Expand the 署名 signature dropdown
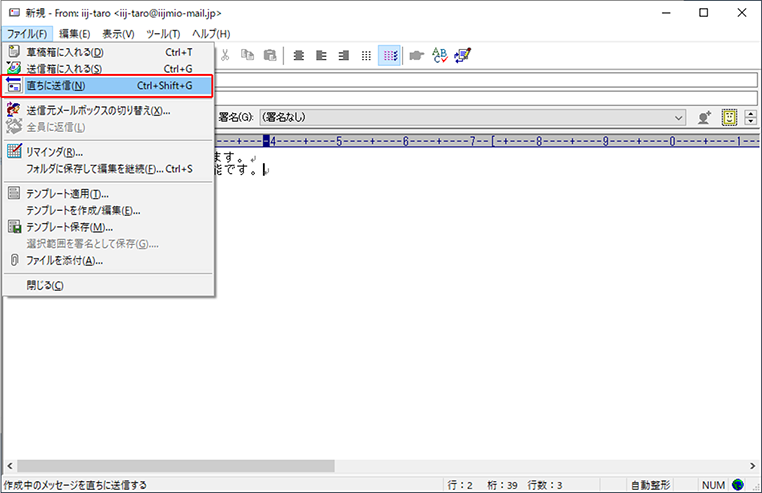Screen dimensions: 762x493 [x=677, y=117]
